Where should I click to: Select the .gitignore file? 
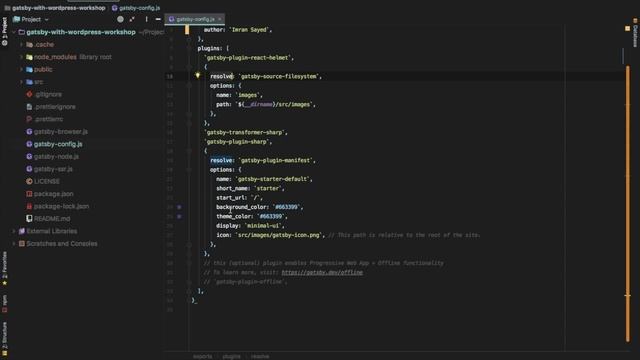tap(48, 94)
